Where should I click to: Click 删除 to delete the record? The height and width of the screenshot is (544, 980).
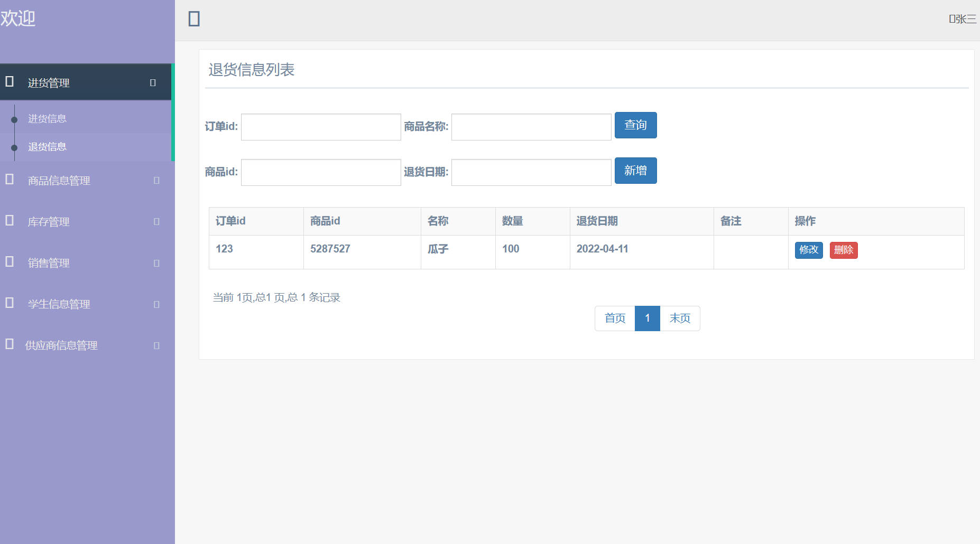tap(843, 250)
